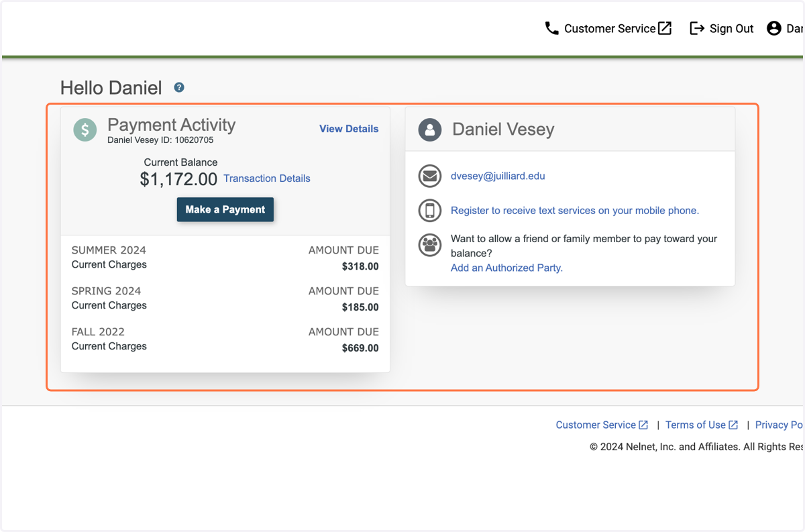805x532 pixels.
Task: Open the user profile account icon
Action: pos(774,28)
